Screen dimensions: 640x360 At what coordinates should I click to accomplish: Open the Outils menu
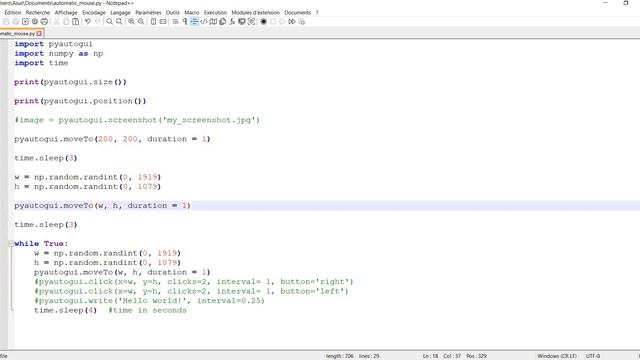click(173, 13)
